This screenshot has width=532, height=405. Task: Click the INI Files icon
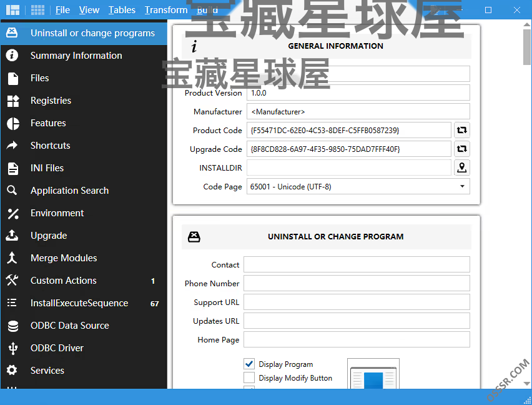13,168
